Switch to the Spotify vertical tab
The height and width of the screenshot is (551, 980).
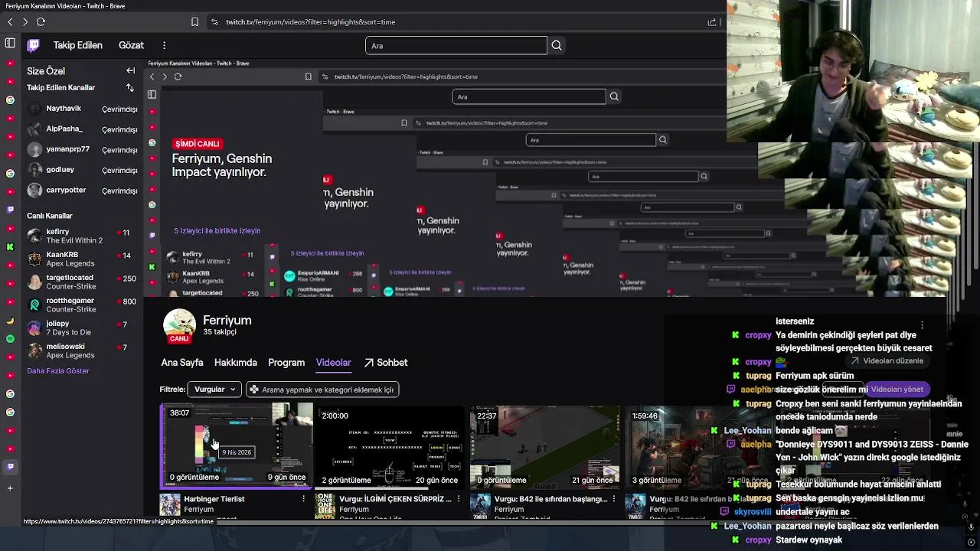tap(10, 338)
